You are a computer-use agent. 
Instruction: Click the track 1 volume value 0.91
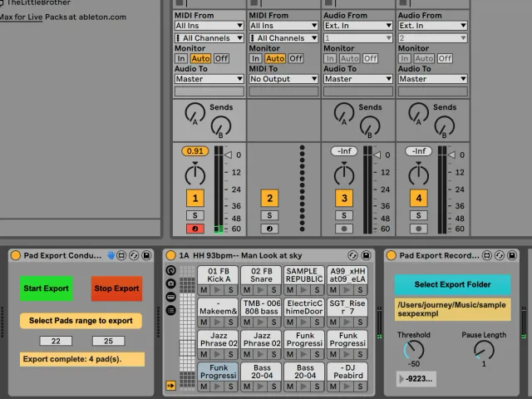(195, 151)
